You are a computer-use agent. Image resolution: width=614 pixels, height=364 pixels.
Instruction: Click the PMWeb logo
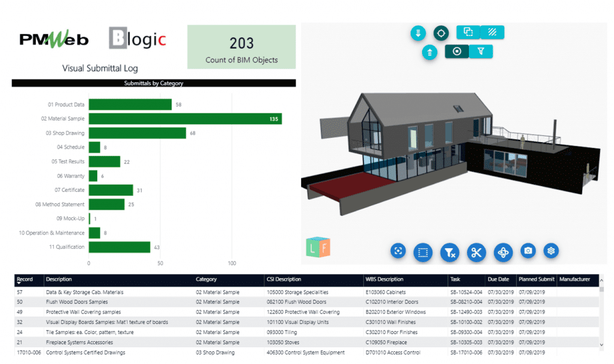coord(54,39)
